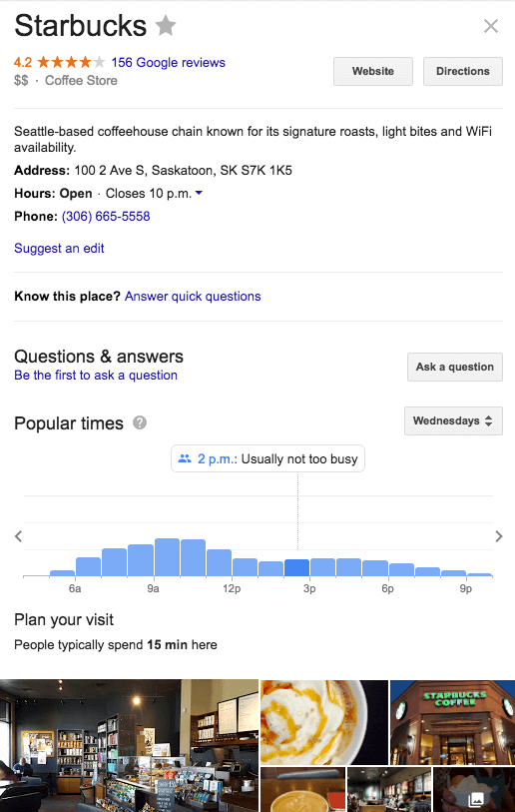This screenshot has width=515, height=812.
Task: Click Suggest an edit link
Action: (x=59, y=248)
